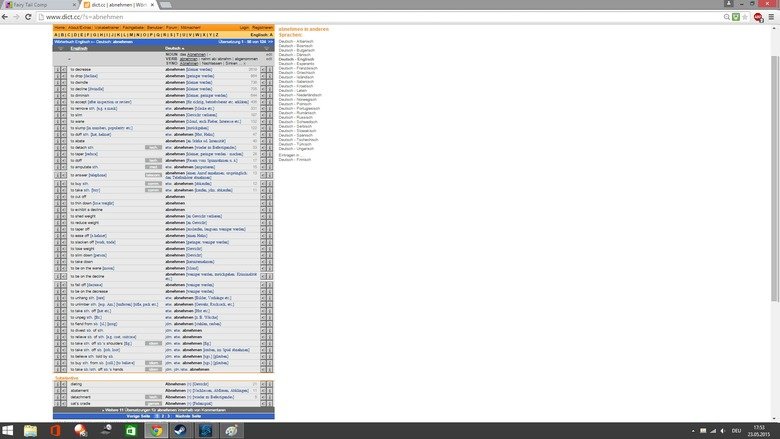Image resolution: width=780 pixels, height=439 pixels.
Task: Click the Login link
Action: (245, 28)
